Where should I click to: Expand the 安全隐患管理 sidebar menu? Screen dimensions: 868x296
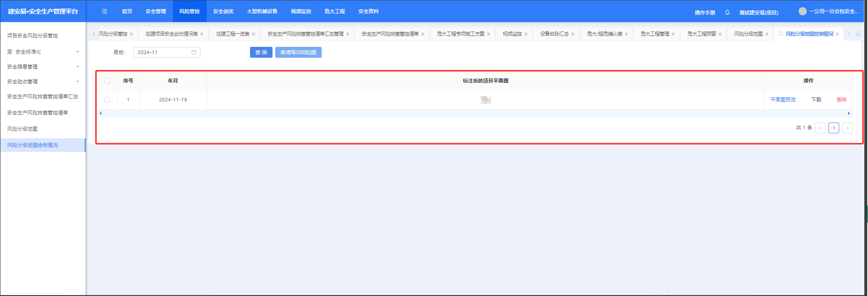pos(77,67)
